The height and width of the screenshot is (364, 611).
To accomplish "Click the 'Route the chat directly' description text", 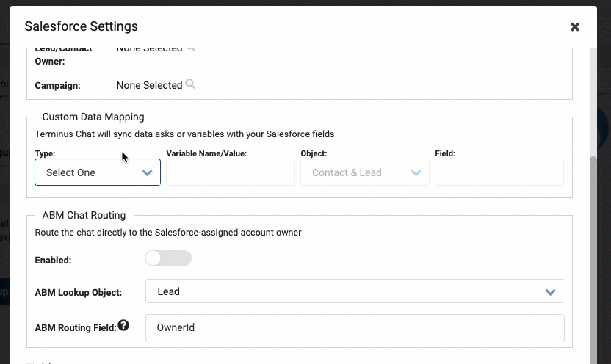I will tap(168, 233).
